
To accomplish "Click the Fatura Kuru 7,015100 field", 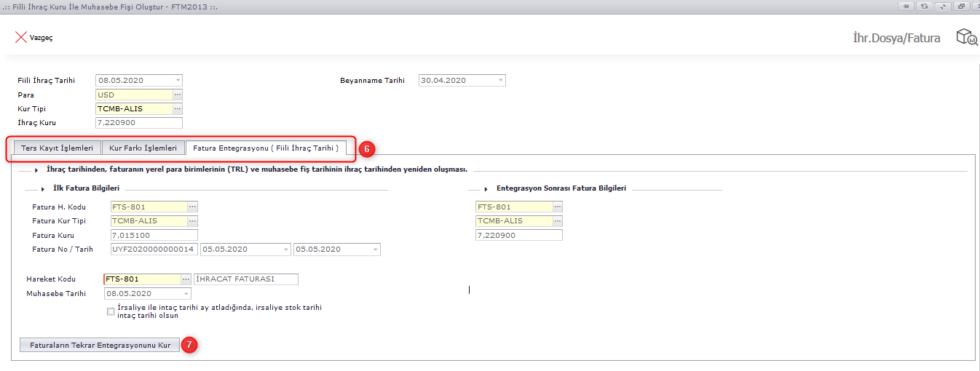I will coord(154,236).
